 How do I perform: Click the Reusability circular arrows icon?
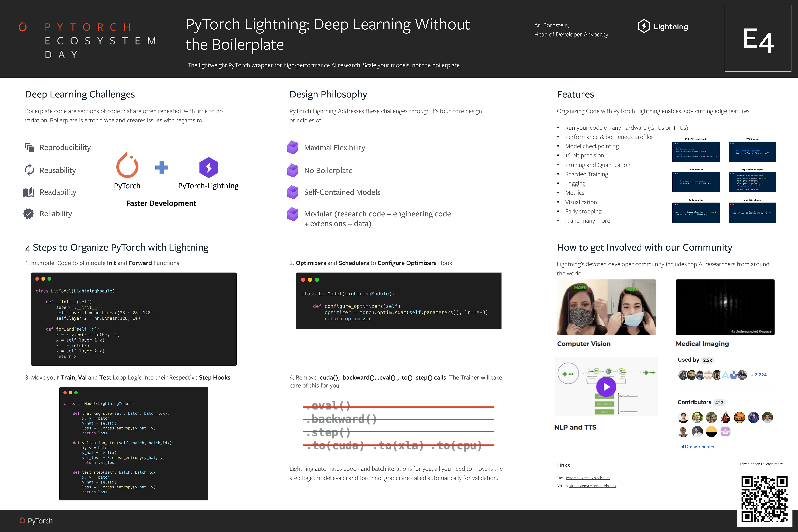coord(30,170)
